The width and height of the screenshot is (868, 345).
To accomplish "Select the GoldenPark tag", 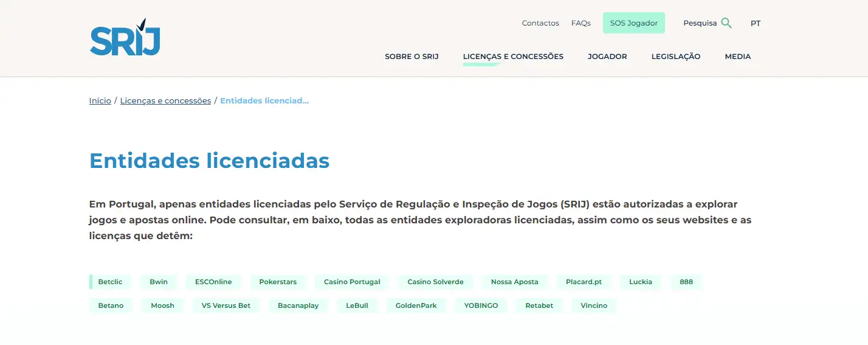I will (x=416, y=305).
